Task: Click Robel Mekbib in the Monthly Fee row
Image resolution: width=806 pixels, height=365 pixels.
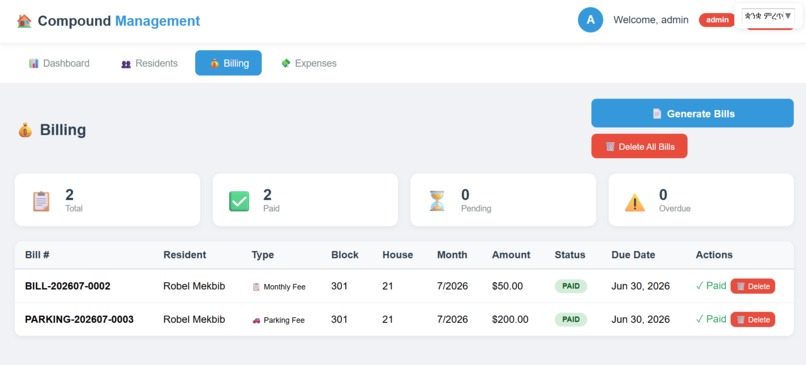Action: [x=194, y=286]
